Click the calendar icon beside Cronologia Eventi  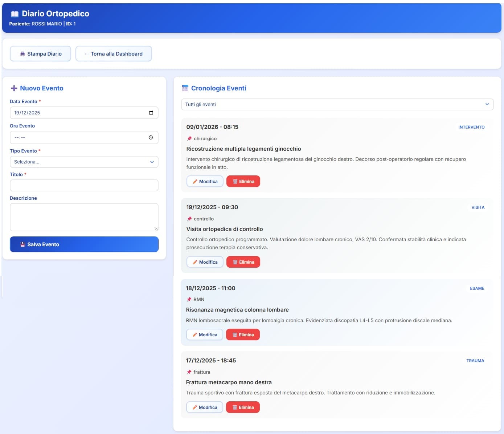[x=185, y=88]
